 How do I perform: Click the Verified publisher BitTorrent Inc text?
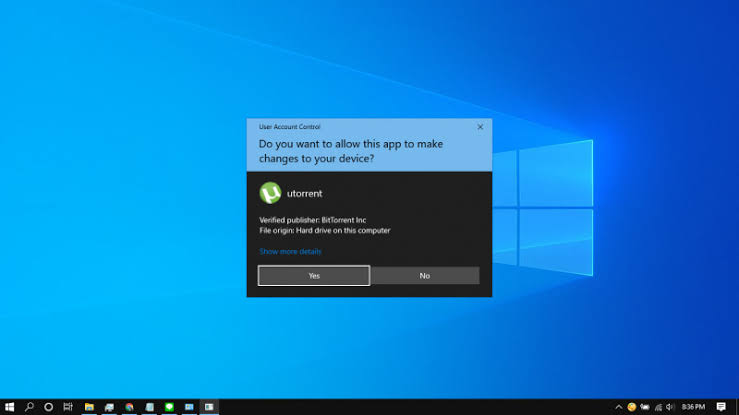312,220
